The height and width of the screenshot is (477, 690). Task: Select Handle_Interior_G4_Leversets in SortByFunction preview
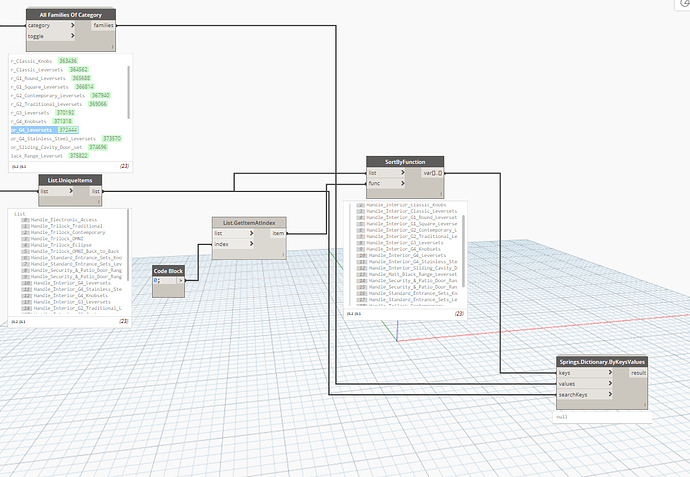click(407, 255)
